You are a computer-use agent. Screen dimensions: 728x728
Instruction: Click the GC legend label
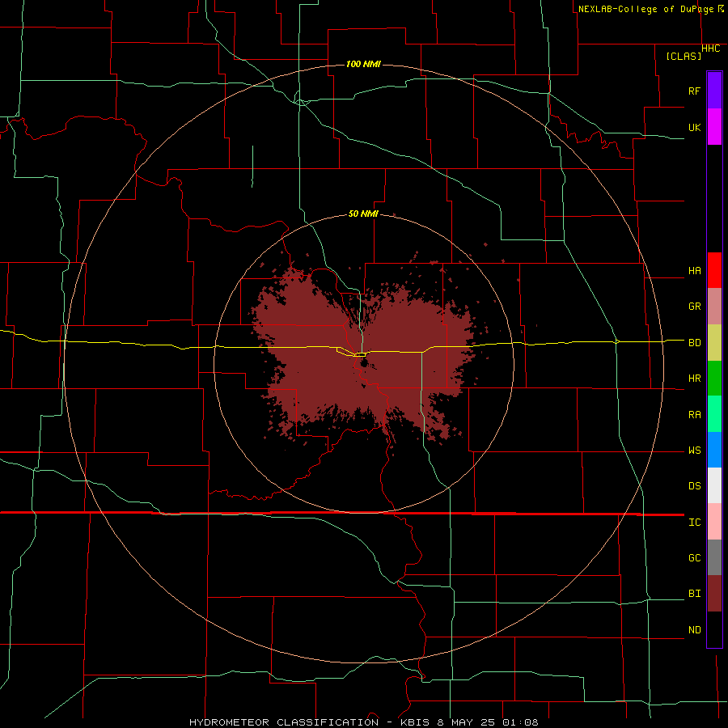click(695, 558)
